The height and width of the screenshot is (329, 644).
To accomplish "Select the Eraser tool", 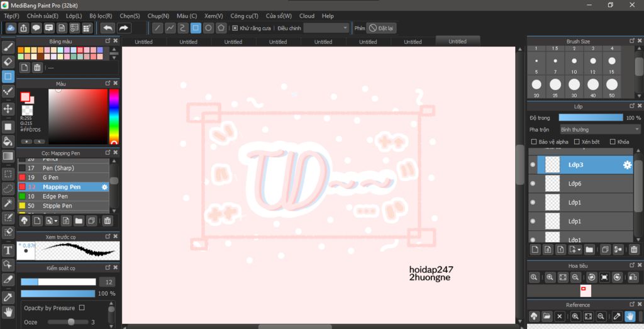I will pos(8,62).
